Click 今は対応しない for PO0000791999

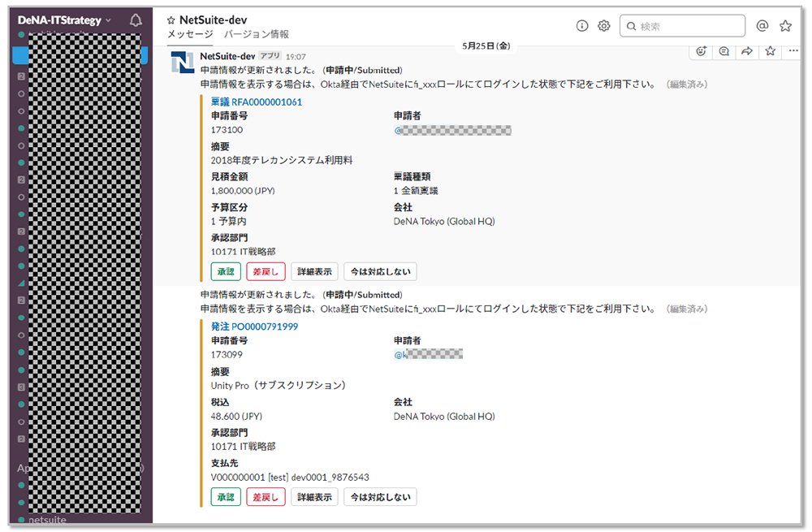coord(380,497)
